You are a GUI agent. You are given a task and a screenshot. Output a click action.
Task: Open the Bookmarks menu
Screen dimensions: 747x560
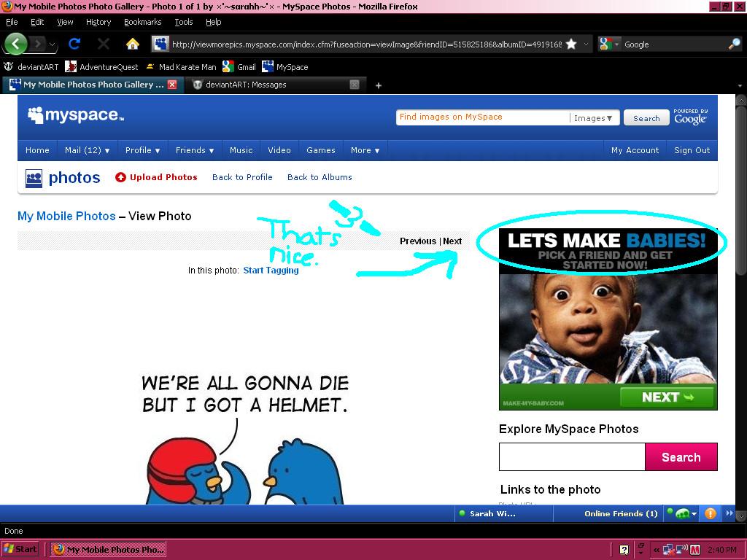[142, 22]
